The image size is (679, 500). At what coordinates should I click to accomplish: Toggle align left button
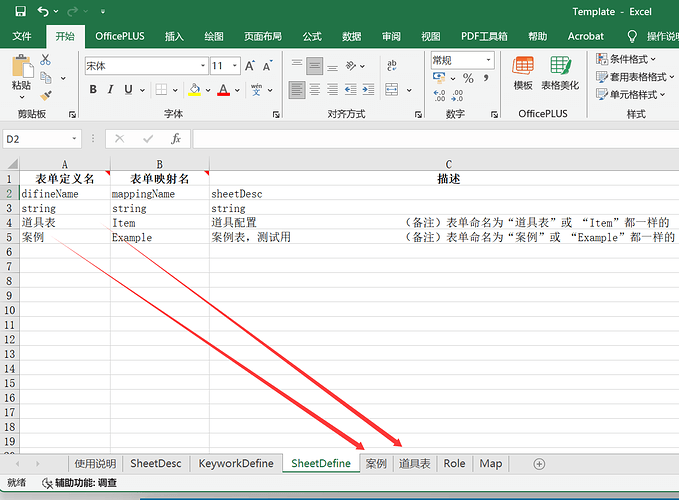[297, 90]
